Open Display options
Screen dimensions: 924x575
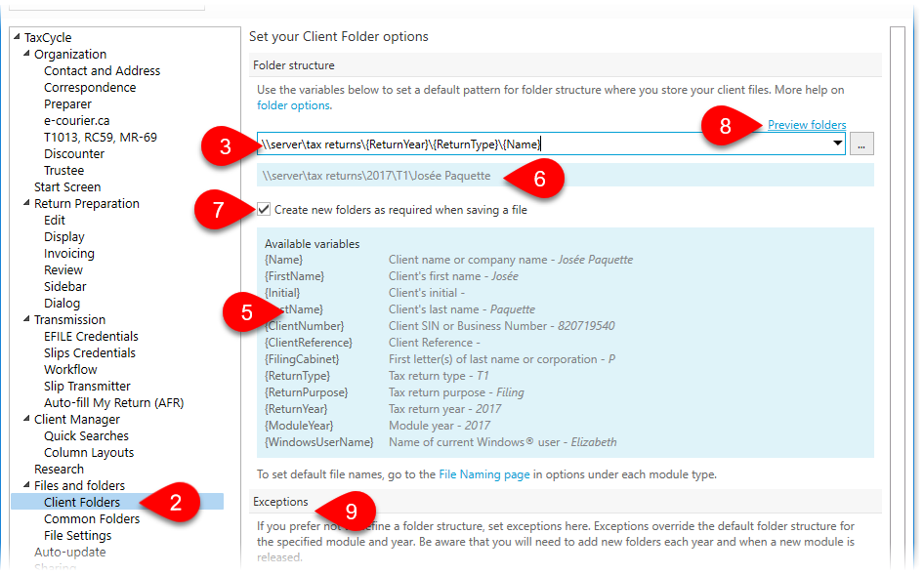pos(64,237)
